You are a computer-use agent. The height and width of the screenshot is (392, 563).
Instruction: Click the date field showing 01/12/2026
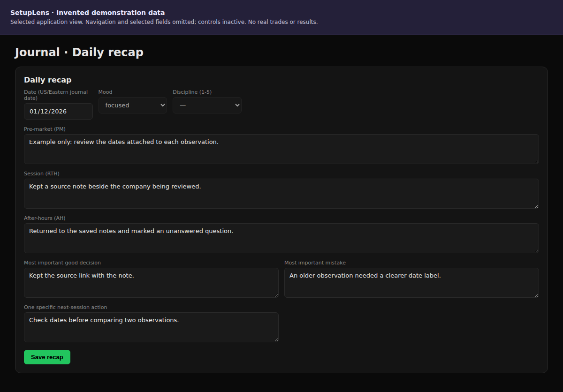(x=58, y=112)
